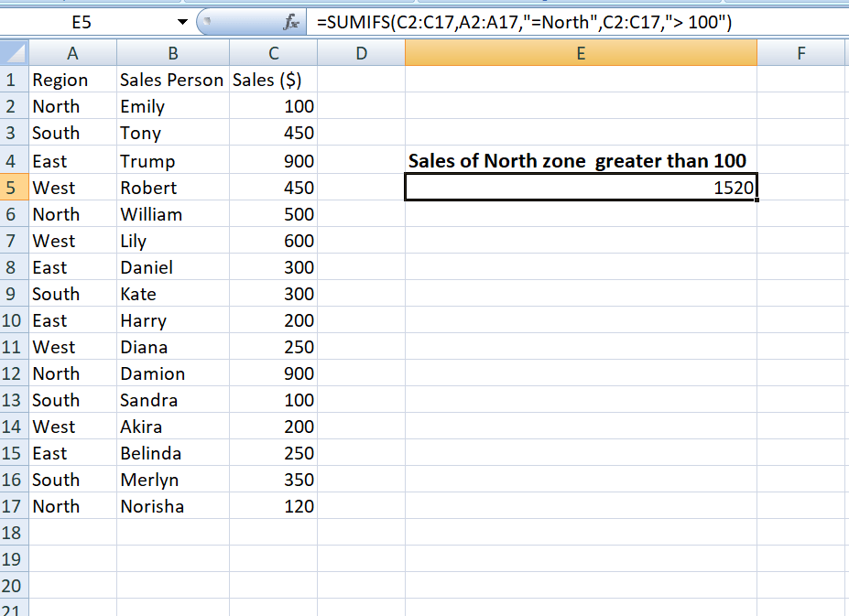849x616 pixels.
Task: Click empty cell D10
Action: coord(360,319)
